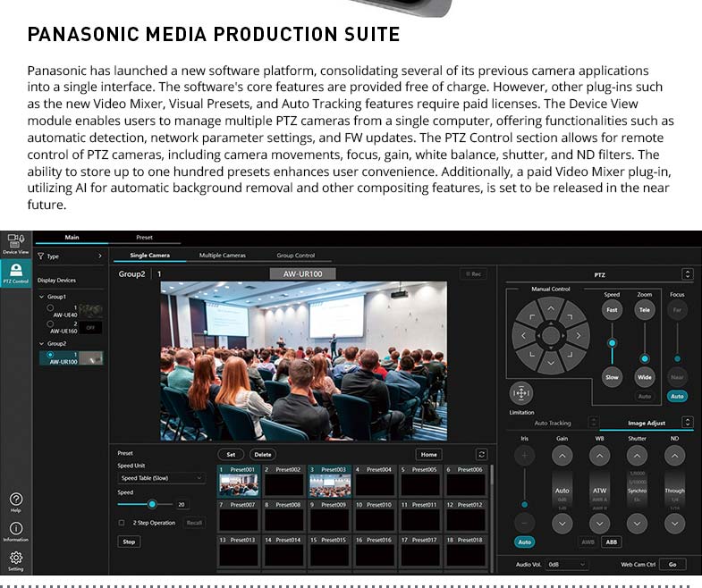
Task: Toggle the PTZ panel collapse arrows
Action: tap(688, 273)
